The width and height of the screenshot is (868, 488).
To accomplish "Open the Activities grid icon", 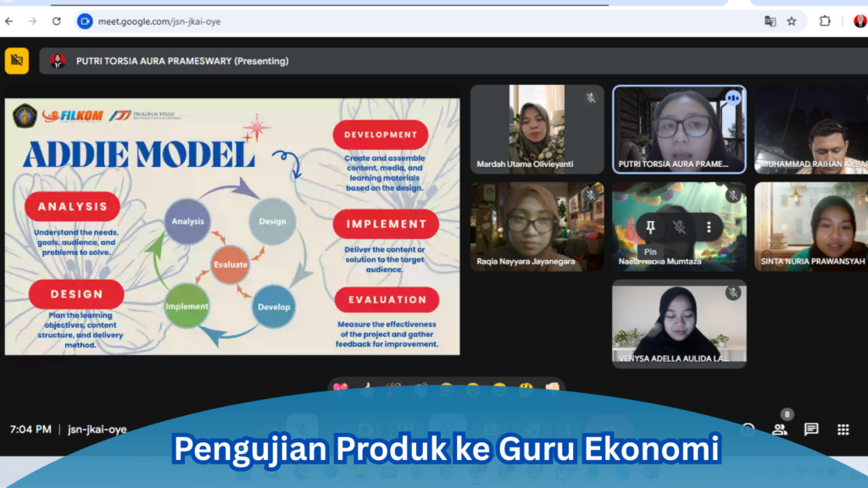I will (x=843, y=430).
